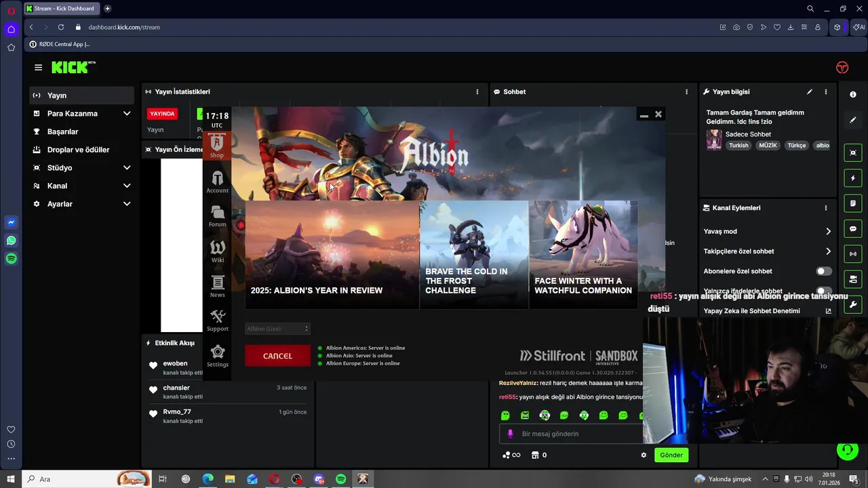
Task: Open News in the Albion launcher sidebar
Action: pyautogui.click(x=217, y=286)
